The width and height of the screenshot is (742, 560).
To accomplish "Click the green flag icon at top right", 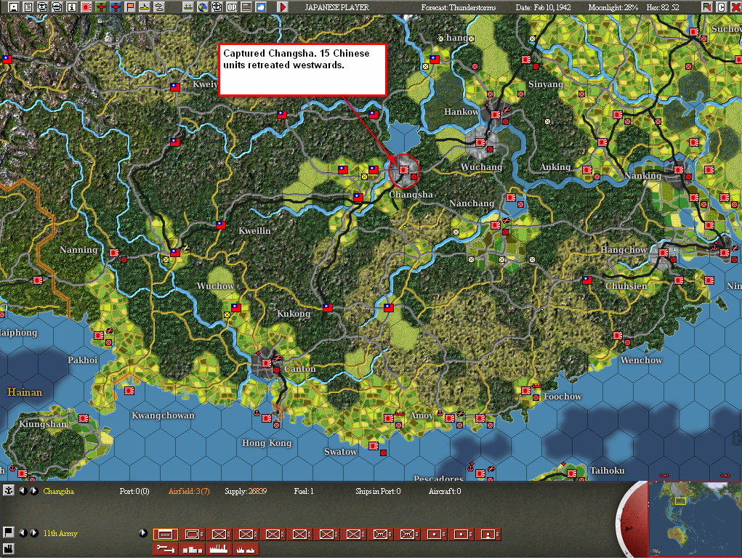I will click(x=706, y=7).
